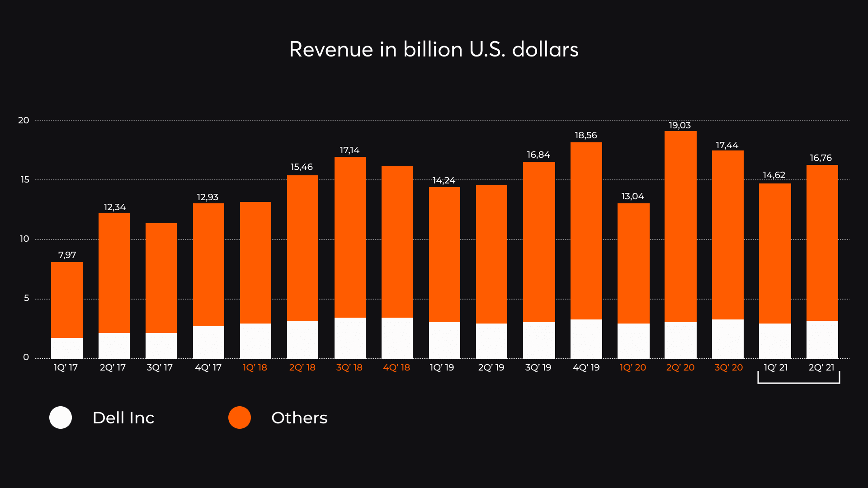The height and width of the screenshot is (488, 868).
Task: Click the chart title Revenue in billion U.S. dollars
Action: pos(434,49)
